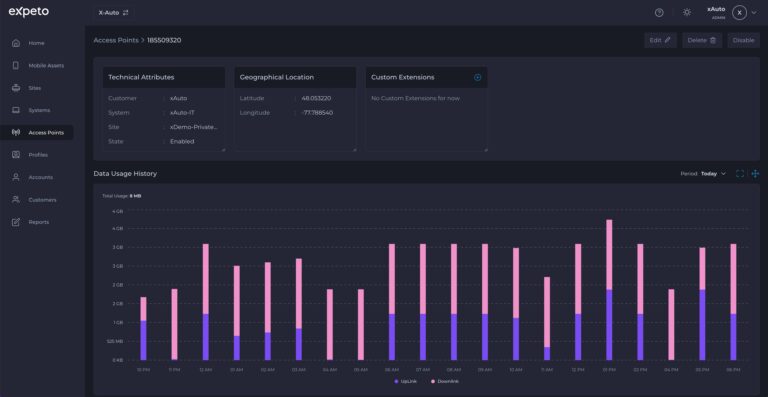Image resolution: width=768 pixels, height=397 pixels.
Task: Click the No Custom Extensions for now text
Action: click(415, 98)
